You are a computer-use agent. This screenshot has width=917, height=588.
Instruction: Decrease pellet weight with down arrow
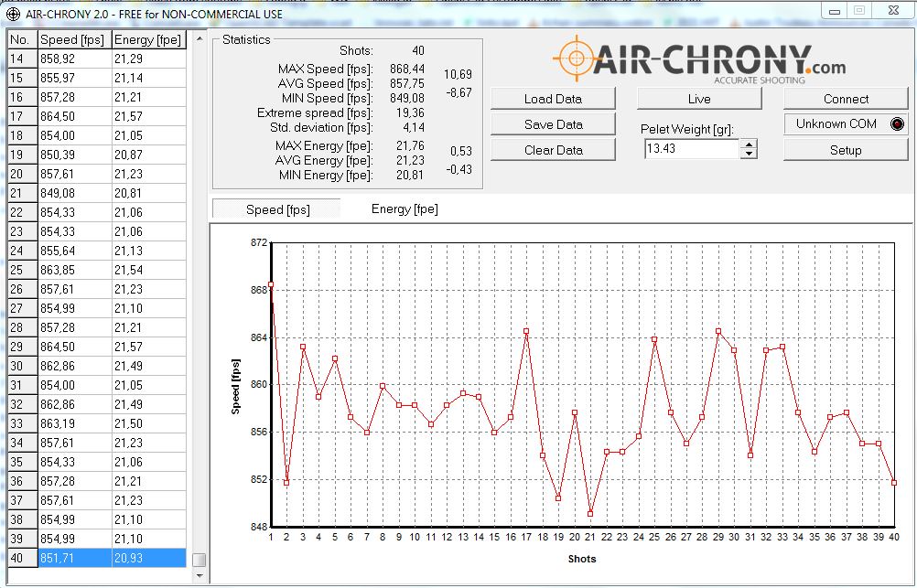749,154
